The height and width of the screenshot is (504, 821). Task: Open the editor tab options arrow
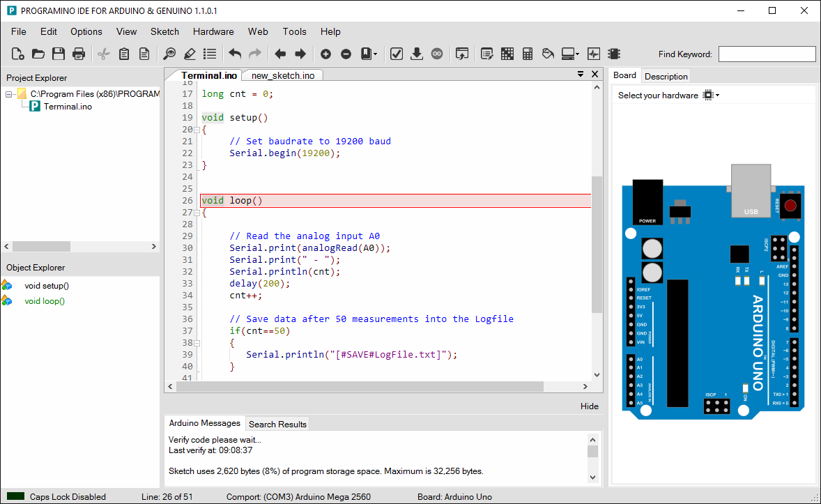coord(580,74)
